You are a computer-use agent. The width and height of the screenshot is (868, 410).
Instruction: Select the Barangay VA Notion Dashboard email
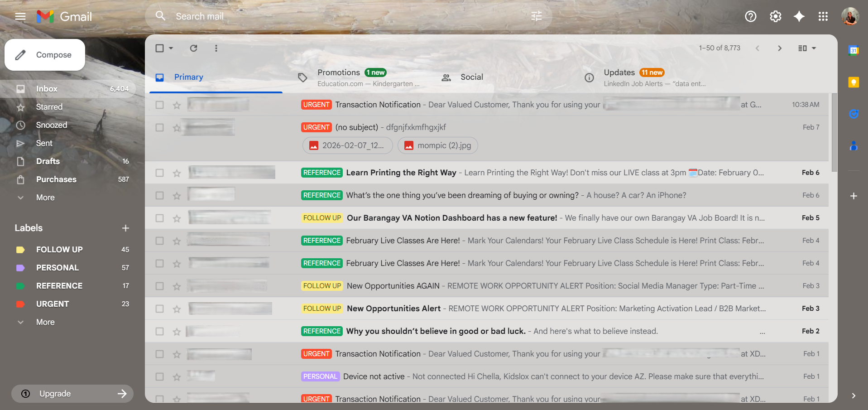(159, 218)
